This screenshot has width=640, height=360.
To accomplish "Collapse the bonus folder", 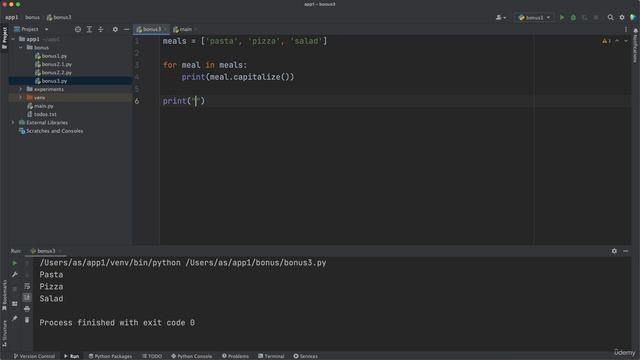I will [x=20, y=48].
